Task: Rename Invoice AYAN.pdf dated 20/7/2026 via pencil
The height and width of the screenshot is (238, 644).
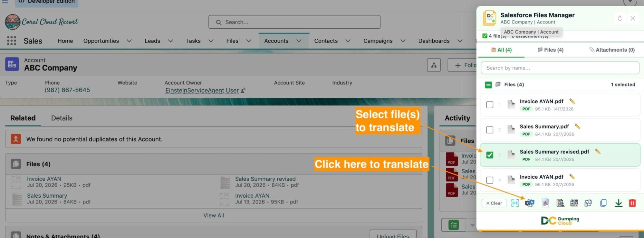Action: 572,177
